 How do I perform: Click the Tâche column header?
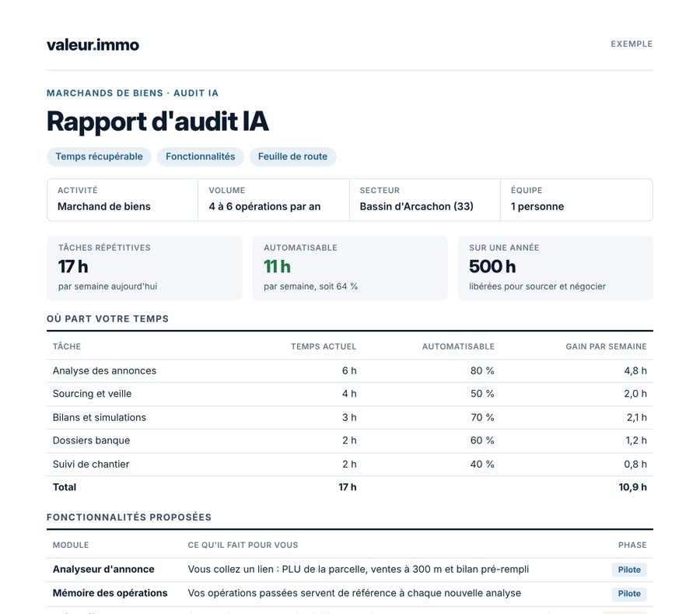coord(67,346)
